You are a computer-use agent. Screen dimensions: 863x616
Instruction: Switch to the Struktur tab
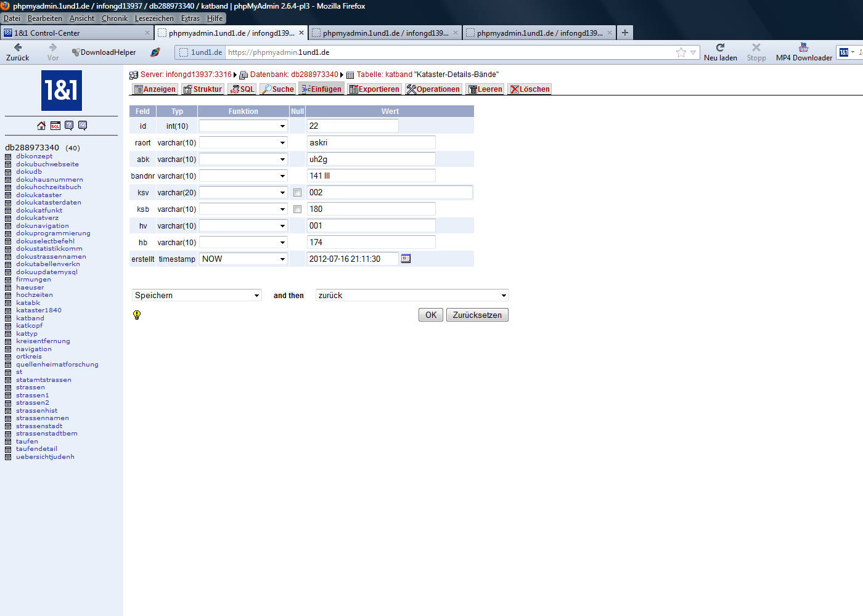pyautogui.click(x=202, y=89)
